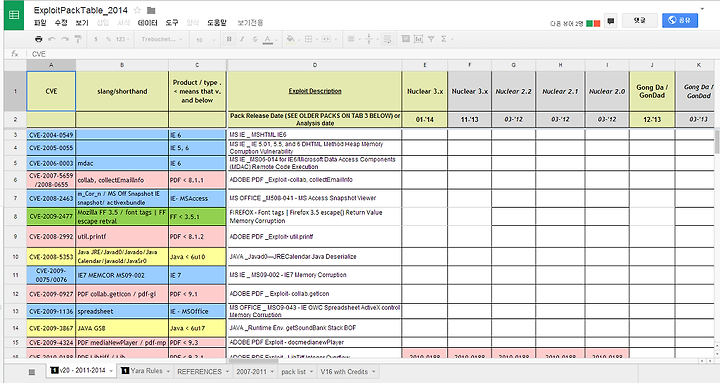The image size is (720, 383).
Task: Toggle strikethrough formatting
Action: point(255,39)
